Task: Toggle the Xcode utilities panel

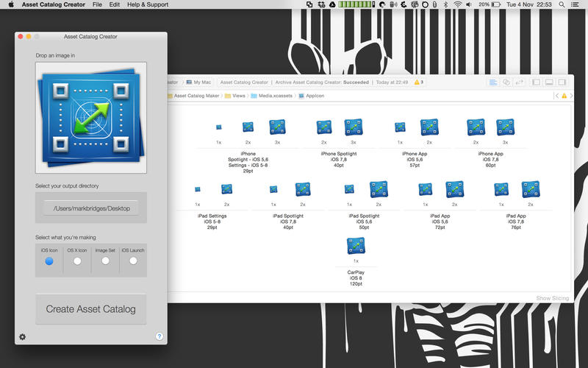Action: (562, 82)
